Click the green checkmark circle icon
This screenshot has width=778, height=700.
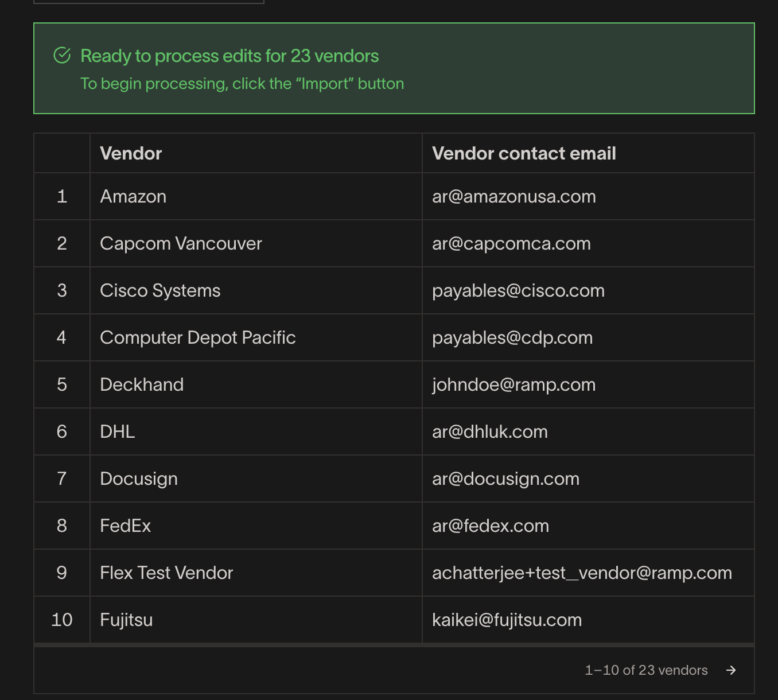(x=62, y=56)
